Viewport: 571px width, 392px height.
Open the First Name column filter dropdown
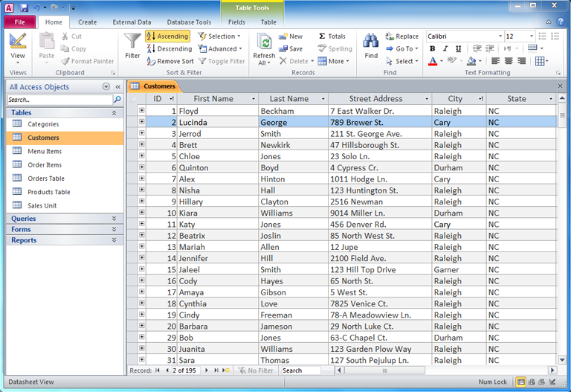(x=253, y=99)
